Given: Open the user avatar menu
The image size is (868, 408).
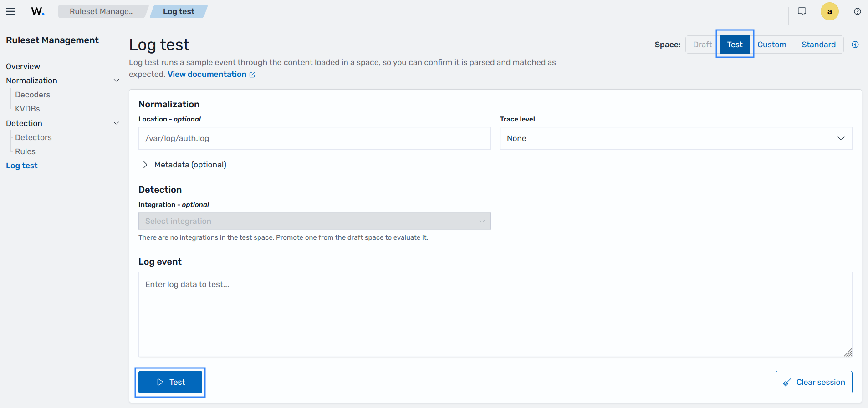Looking at the screenshot, I should click(829, 11).
